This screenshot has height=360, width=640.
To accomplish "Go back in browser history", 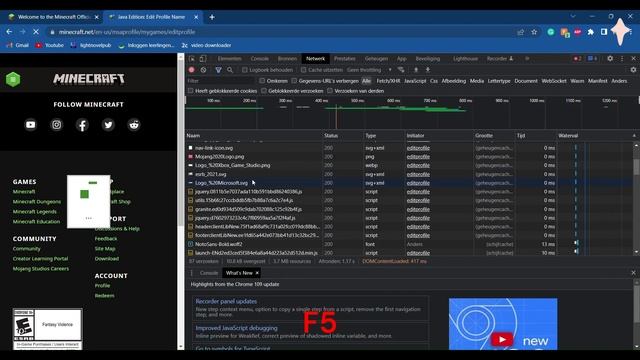I will click(9, 32).
